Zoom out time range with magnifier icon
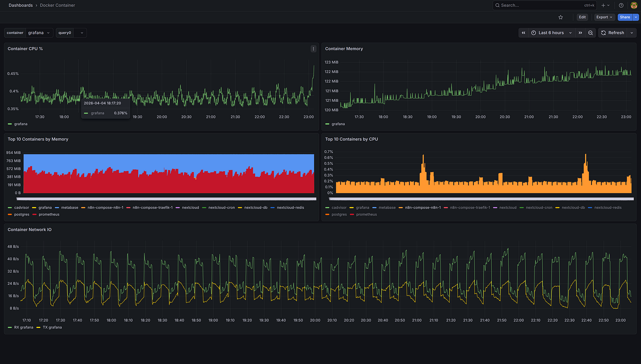 click(x=591, y=33)
